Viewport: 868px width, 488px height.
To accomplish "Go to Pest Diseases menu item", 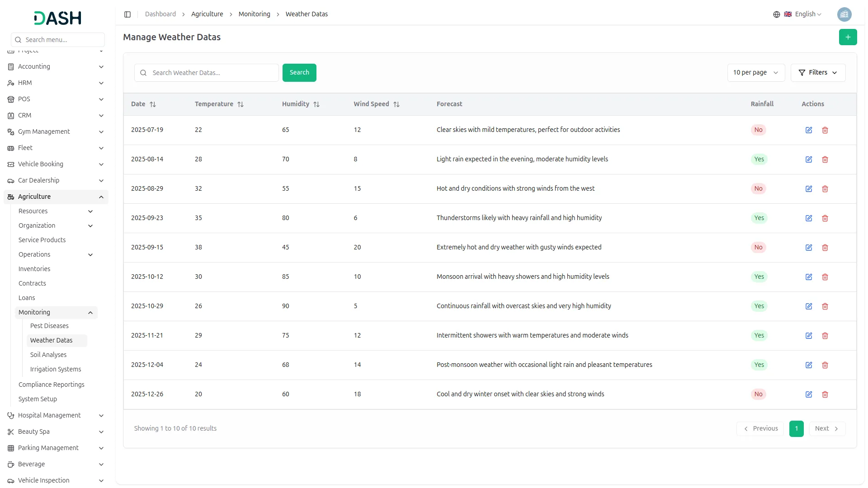I will (49, 326).
